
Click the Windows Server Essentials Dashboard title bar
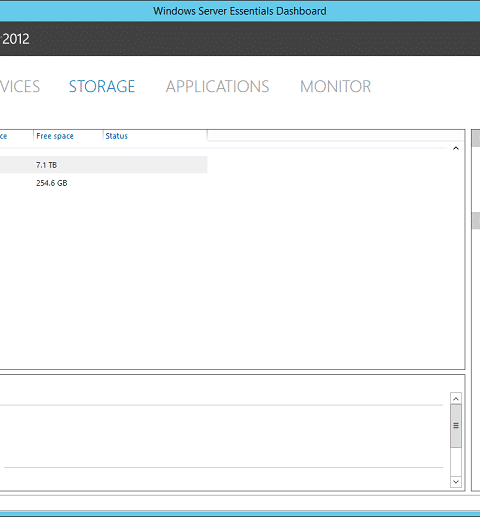click(x=240, y=11)
